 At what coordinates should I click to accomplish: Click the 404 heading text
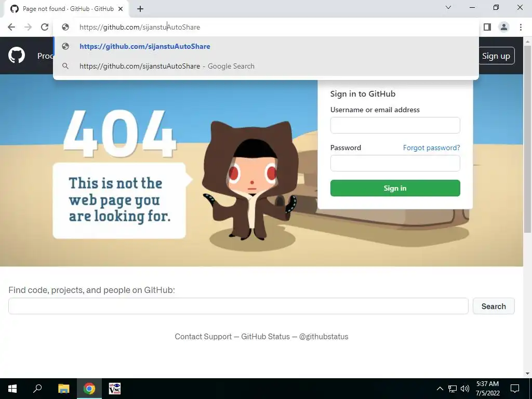point(119,134)
